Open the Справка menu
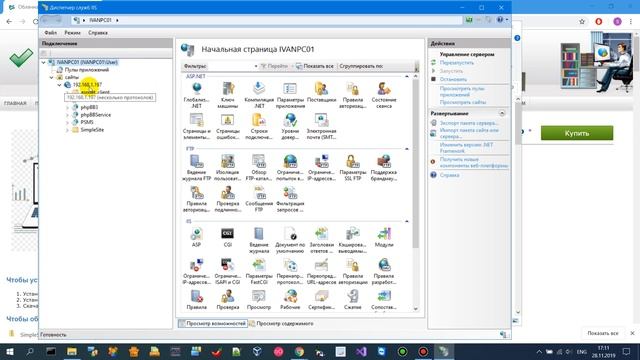The image size is (640, 360). (x=98, y=33)
